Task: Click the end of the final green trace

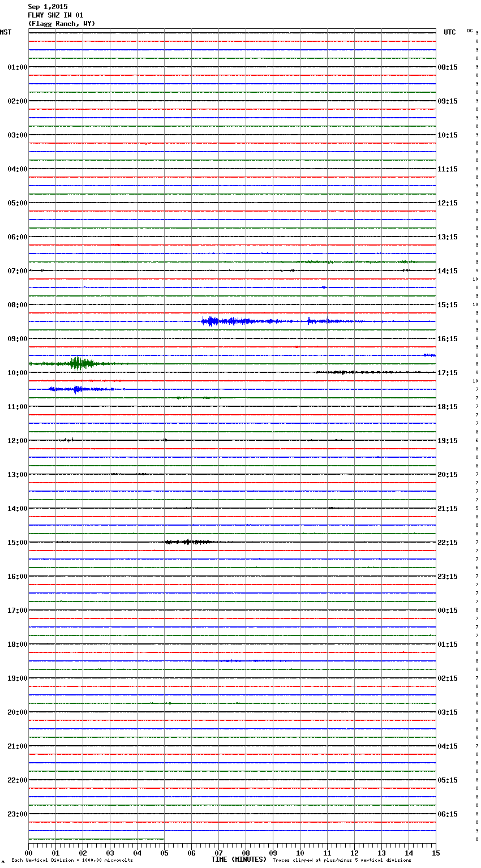Action: pyautogui.click(x=164, y=839)
